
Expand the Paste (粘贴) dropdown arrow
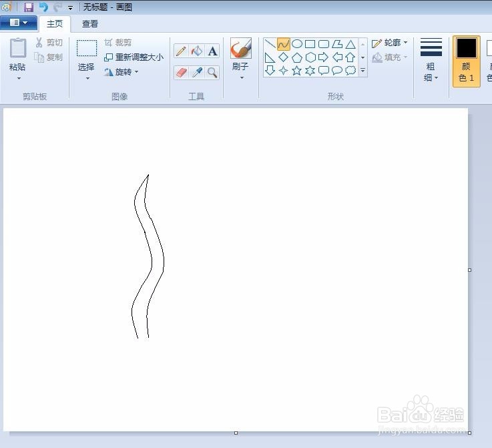coord(19,78)
